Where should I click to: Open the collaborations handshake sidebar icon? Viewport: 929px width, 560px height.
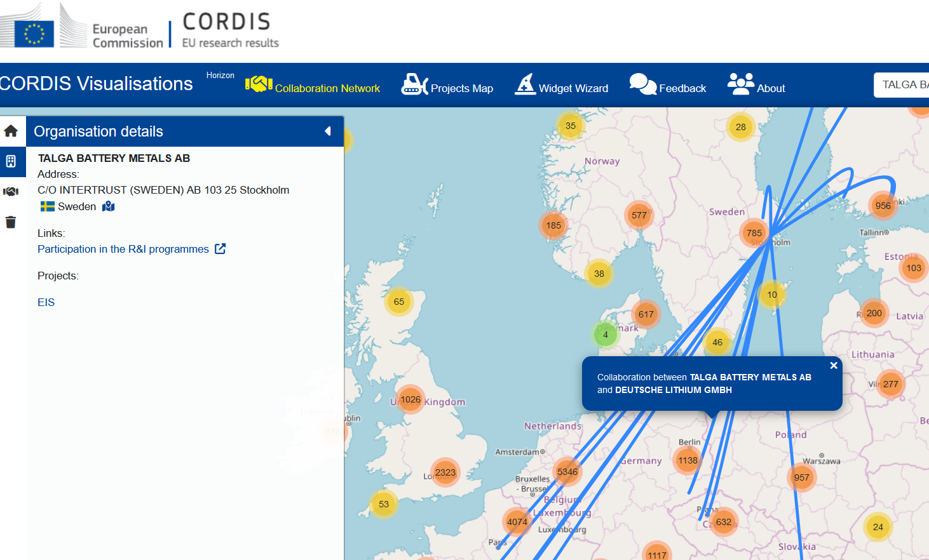pyautogui.click(x=11, y=191)
